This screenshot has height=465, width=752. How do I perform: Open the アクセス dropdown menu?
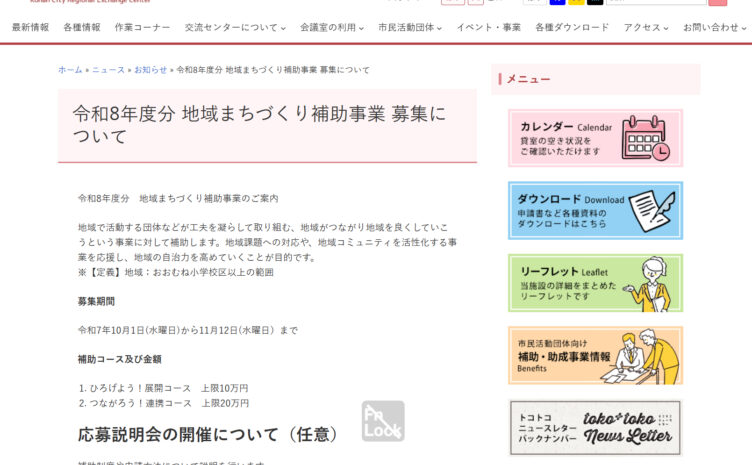pyautogui.click(x=646, y=28)
